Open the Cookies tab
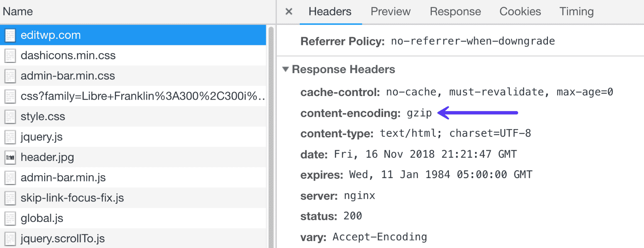This screenshot has width=644, height=248. pyautogui.click(x=520, y=11)
